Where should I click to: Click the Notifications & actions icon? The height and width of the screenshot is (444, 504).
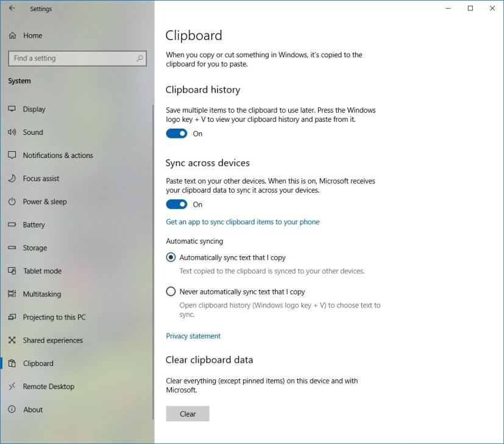tap(13, 155)
